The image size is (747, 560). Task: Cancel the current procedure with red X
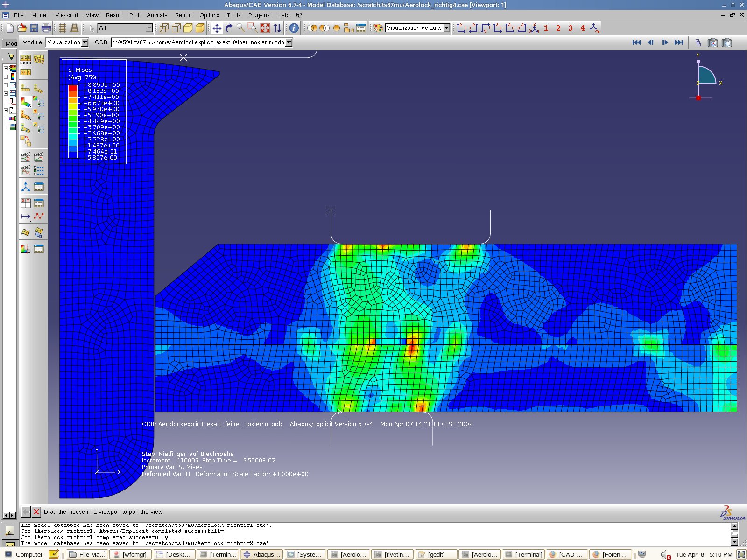click(36, 512)
